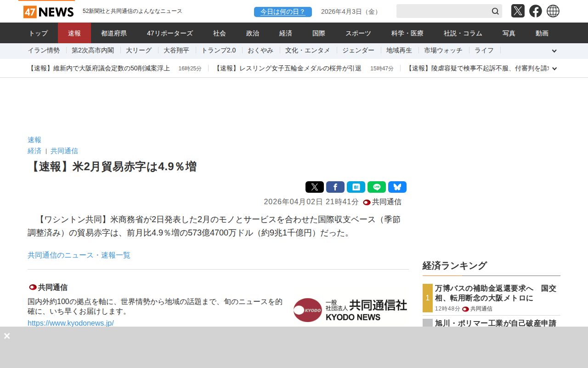Click the search magnifier icon
This screenshot has height=368, width=588.
[495, 11]
